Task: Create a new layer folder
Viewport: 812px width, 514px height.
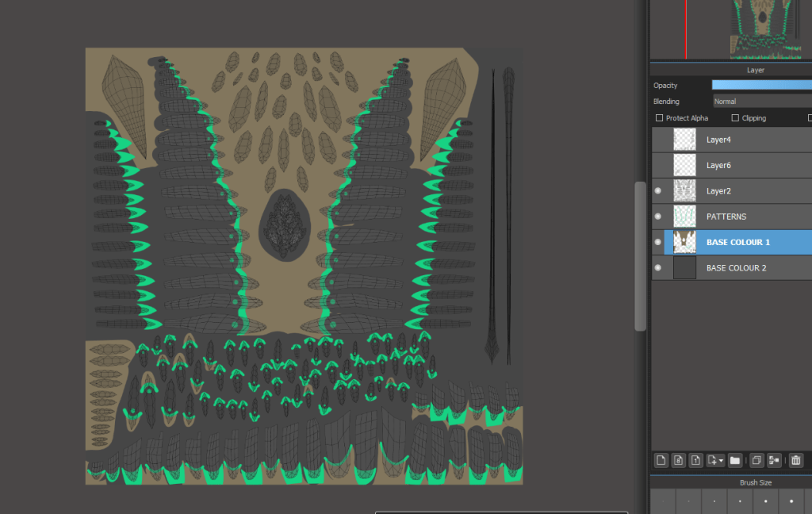Action: [x=735, y=460]
